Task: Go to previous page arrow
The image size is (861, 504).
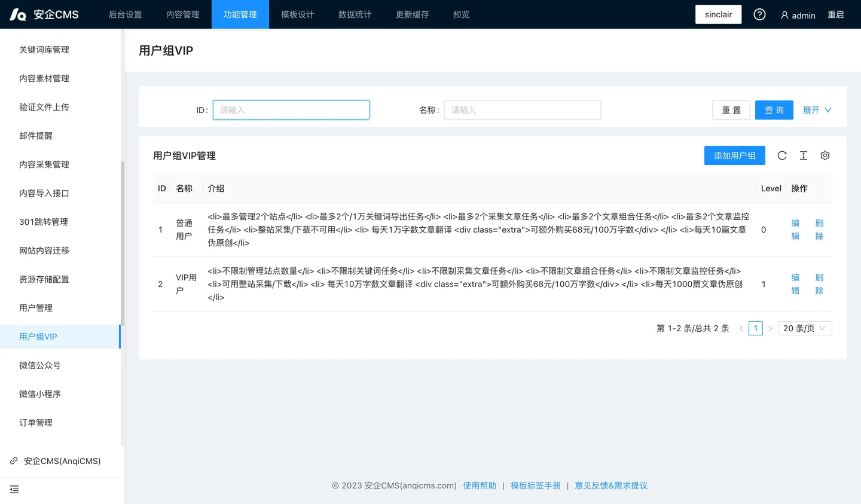Action: pos(741,328)
